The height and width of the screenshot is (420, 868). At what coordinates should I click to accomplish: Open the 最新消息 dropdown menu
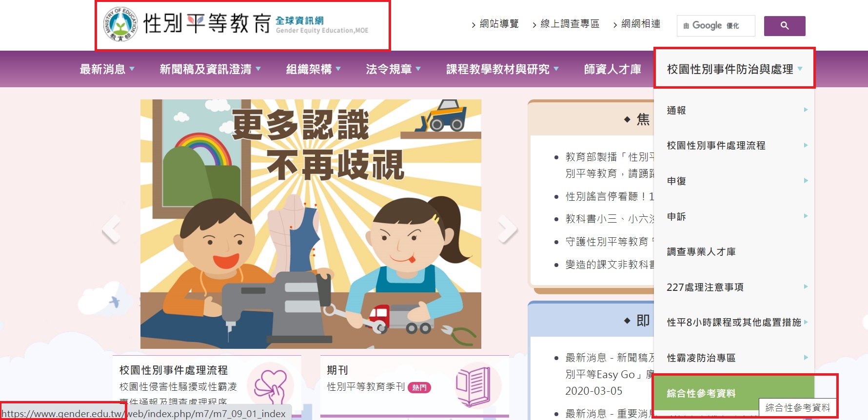(107, 69)
